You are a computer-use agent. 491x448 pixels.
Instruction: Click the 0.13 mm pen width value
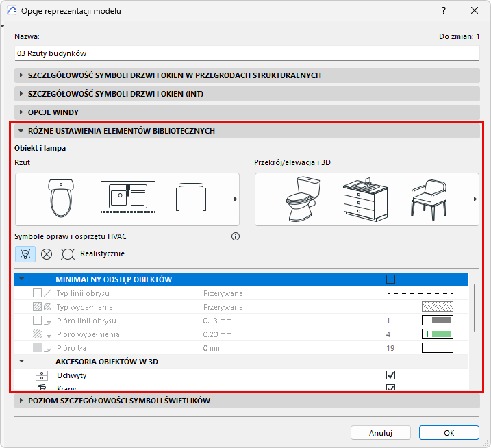point(217,321)
